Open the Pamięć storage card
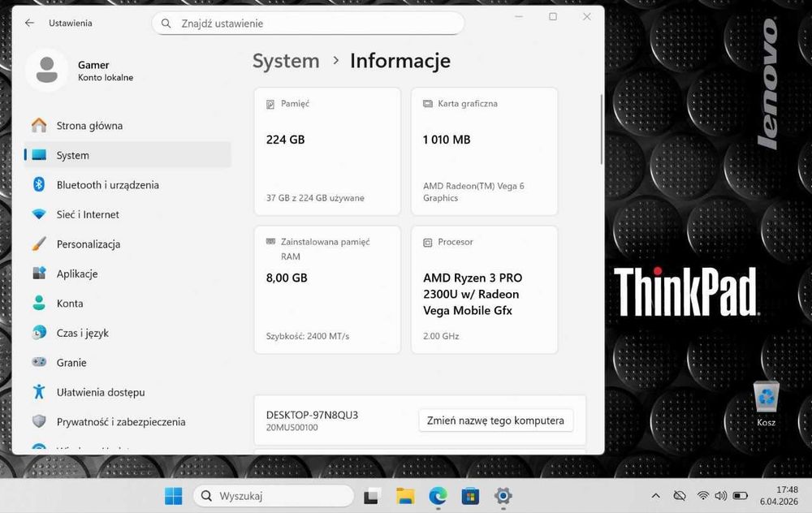 (327, 151)
